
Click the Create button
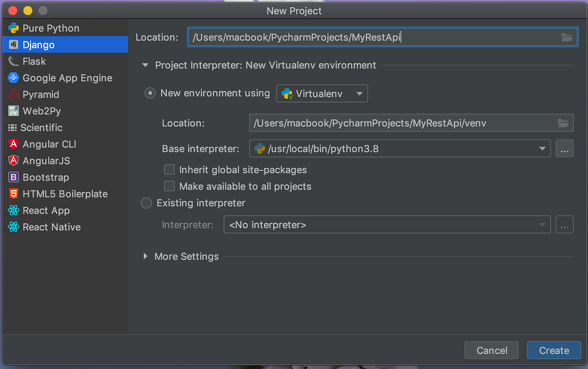(x=554, y=350)
